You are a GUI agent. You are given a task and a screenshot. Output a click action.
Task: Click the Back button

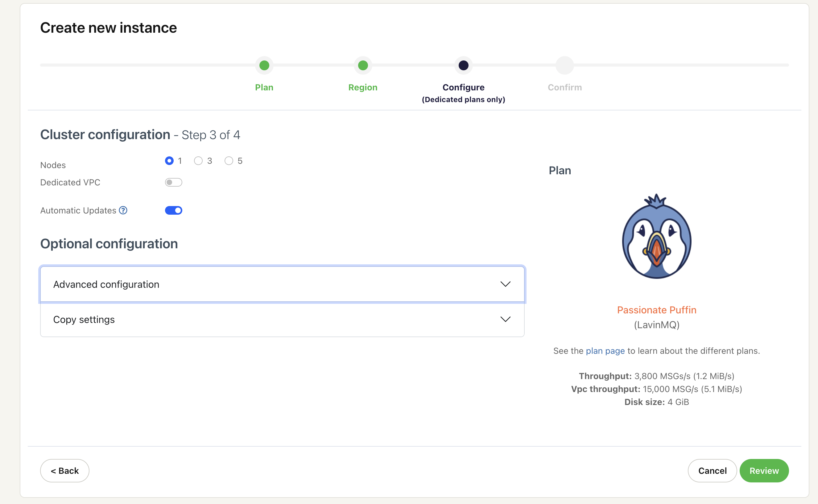tap(65, 471)
